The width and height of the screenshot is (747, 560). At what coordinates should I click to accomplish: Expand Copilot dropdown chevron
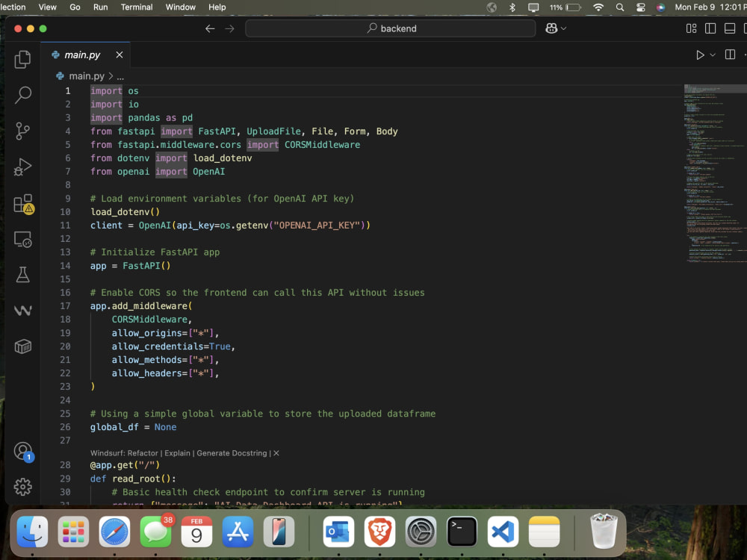click(563, 28)
